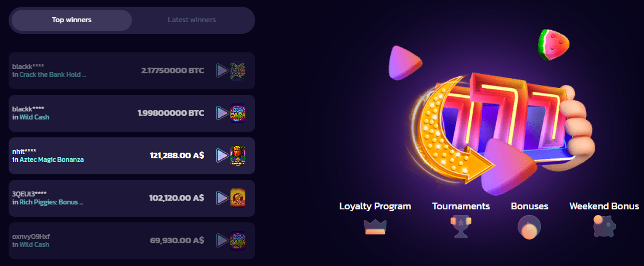Click the Tournaments label
Screen dimensions: 644x266
coord(461,206)
